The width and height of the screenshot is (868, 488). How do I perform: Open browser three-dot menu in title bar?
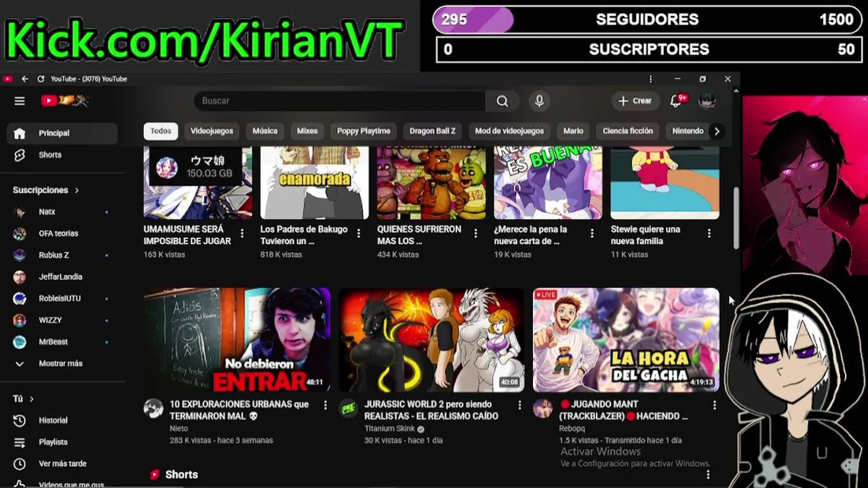650,79
